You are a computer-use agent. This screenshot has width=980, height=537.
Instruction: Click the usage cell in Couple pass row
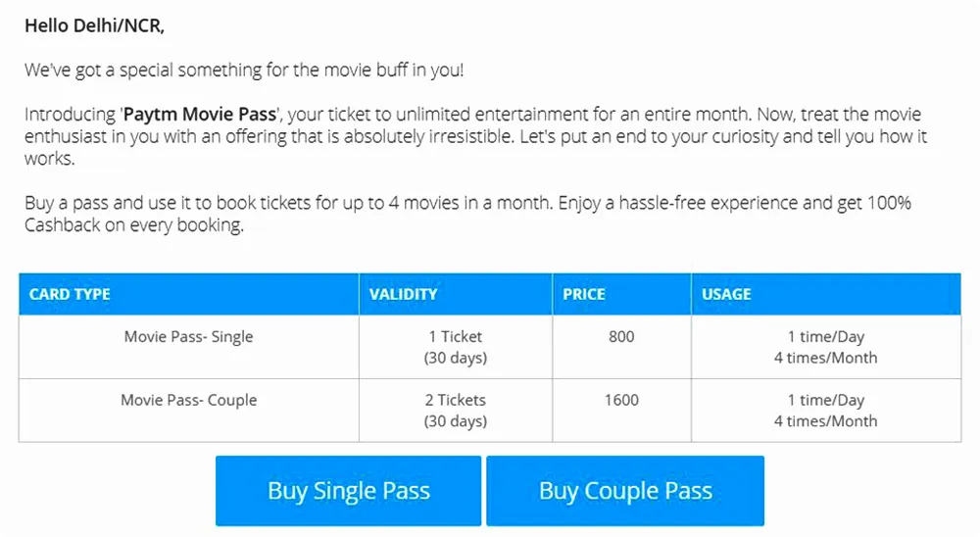pyautogui.click(x=826, y=410)
